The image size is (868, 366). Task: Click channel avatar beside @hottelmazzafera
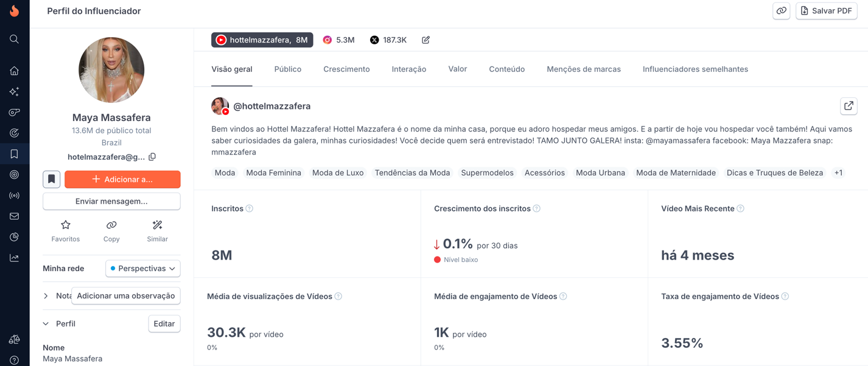coord(220,106)
